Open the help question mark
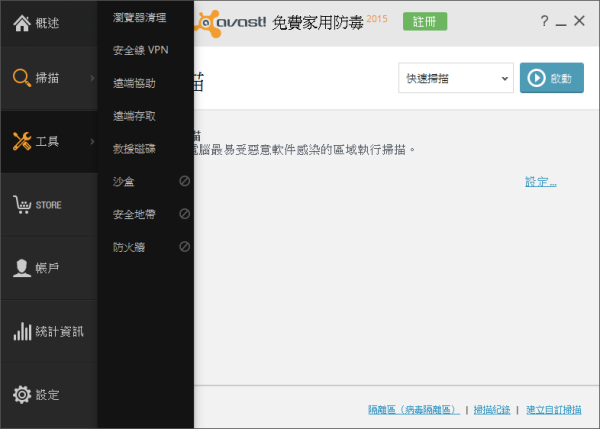Viewport: 600px width, 429px height. pyautogui.click(x=544, y=21)
